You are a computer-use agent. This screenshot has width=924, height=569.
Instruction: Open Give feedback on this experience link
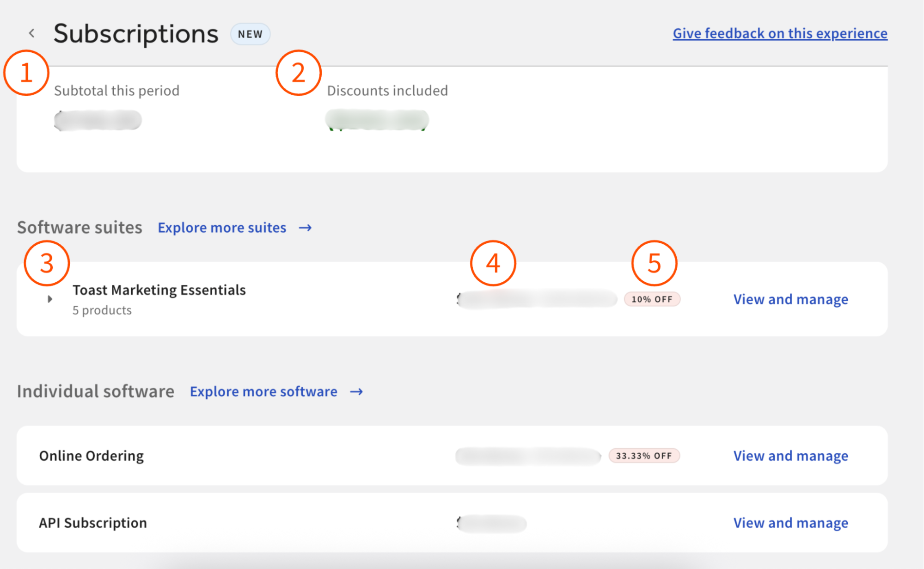(780, 33)
